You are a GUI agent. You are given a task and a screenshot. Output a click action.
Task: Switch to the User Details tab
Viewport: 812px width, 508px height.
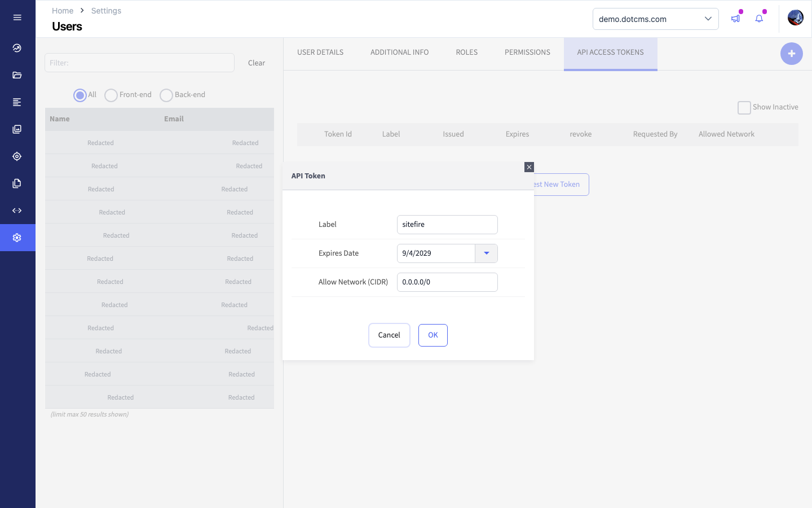pyautogui.click(x=320, y=52)
